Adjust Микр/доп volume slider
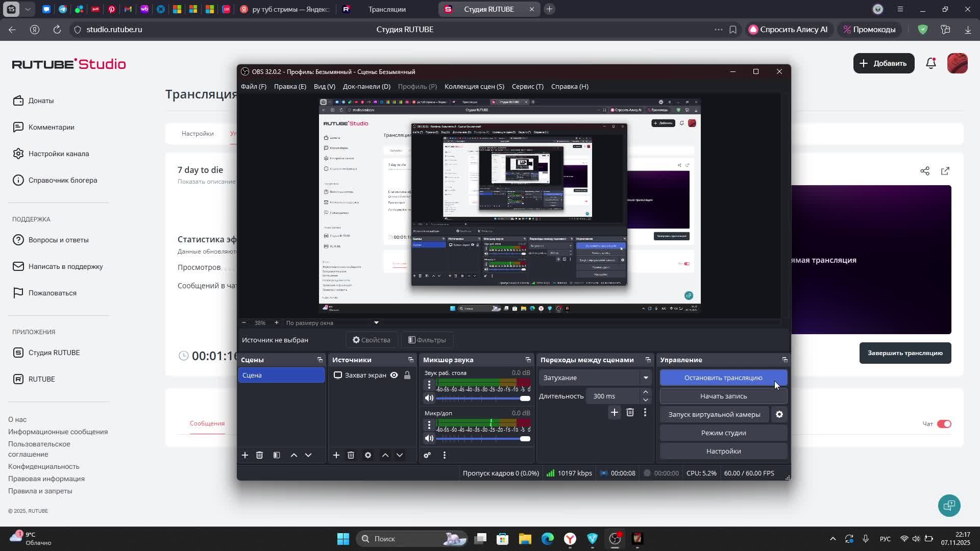 click(x=483, y=439)
